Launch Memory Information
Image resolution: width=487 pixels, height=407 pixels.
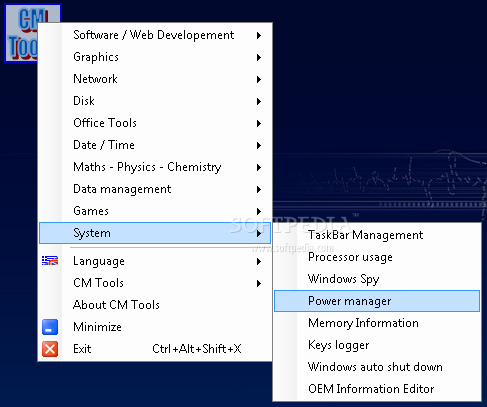click(x=377, y=323)
